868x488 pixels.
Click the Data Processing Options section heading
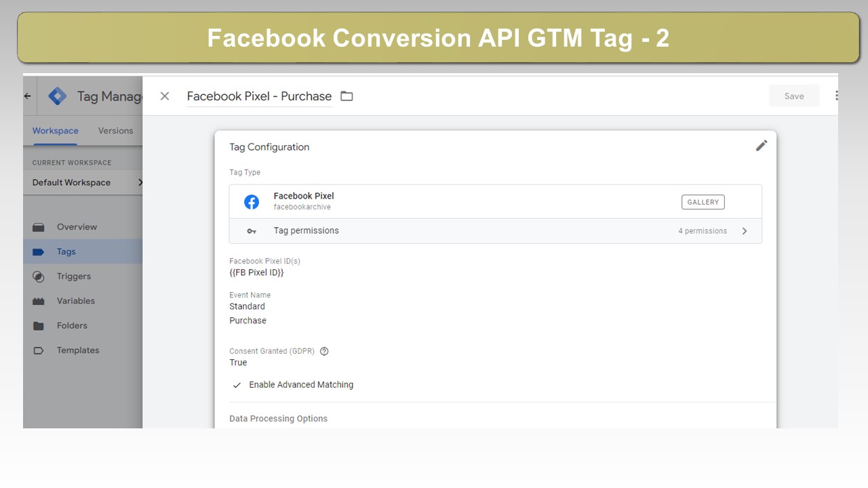point(278,419)
